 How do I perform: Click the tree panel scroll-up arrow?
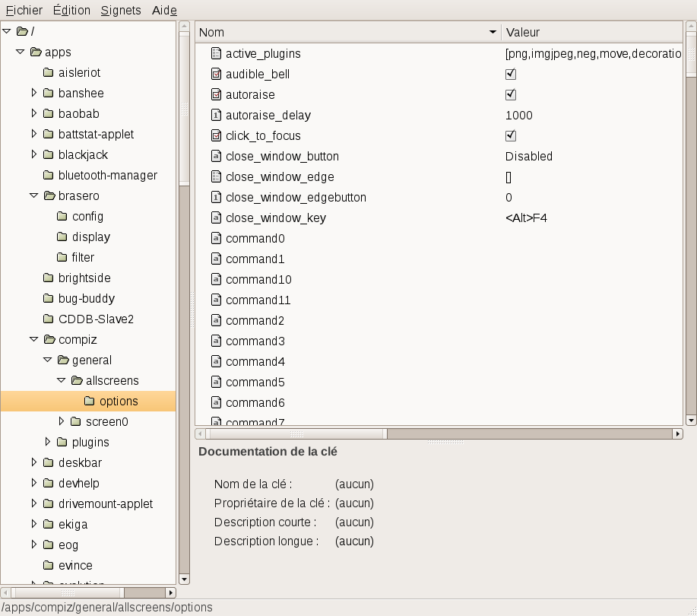coord(184,27)
